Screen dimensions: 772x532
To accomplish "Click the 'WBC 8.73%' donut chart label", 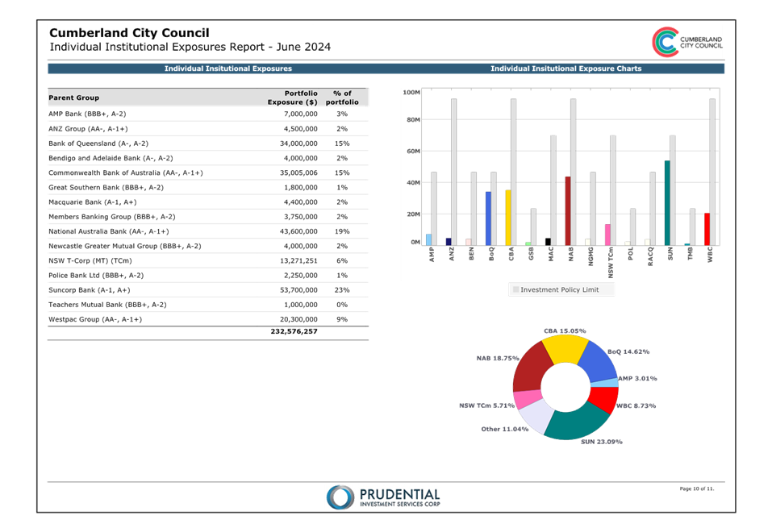I will point(636,406).
